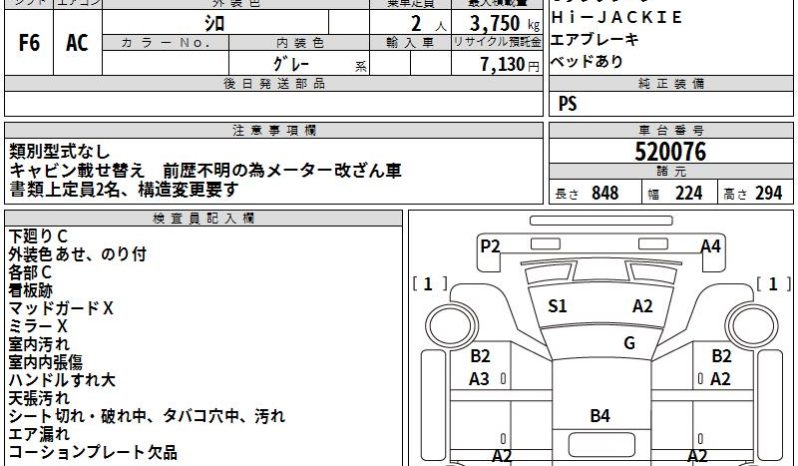Select the シート切れ・破れ中 note line
The width and height of the screenshot is (798, 466).
coord(147,416)
